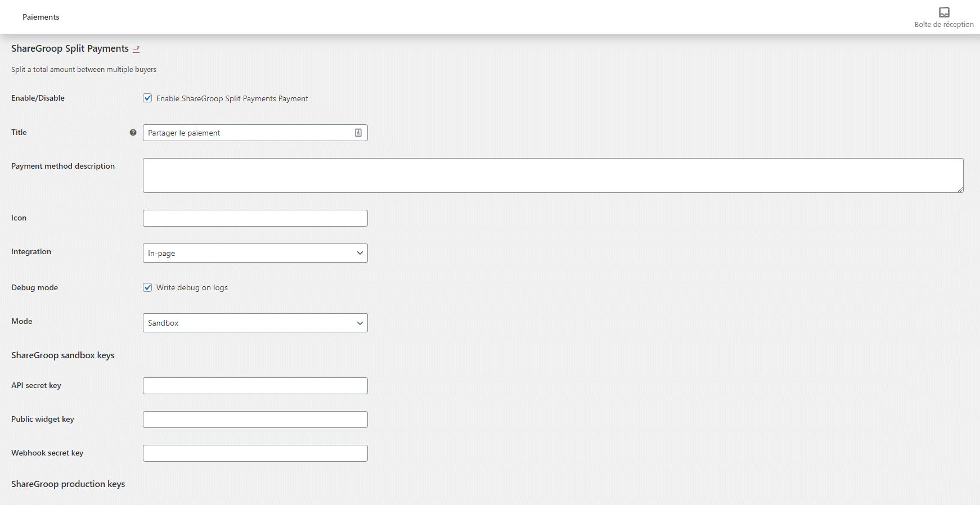The width and height of the screenshot is (980, 505).
Task: Click the Title label text
Action: click(19, 132)
